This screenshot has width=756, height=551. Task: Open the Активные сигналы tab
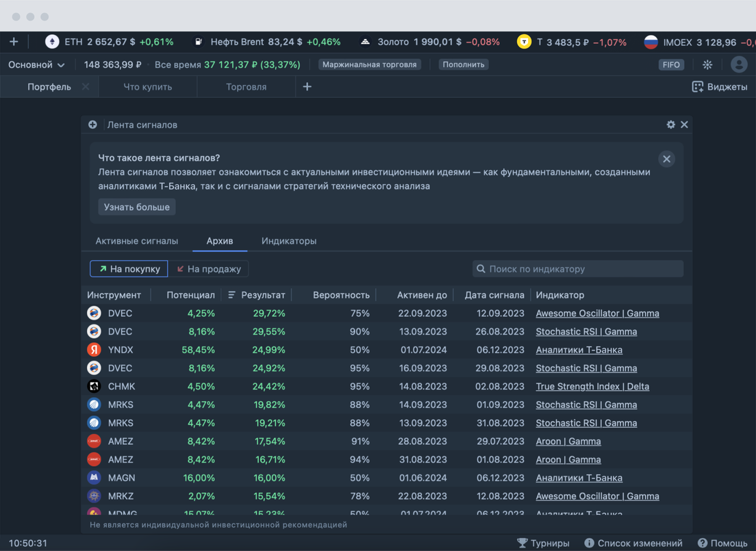[136, 240]
